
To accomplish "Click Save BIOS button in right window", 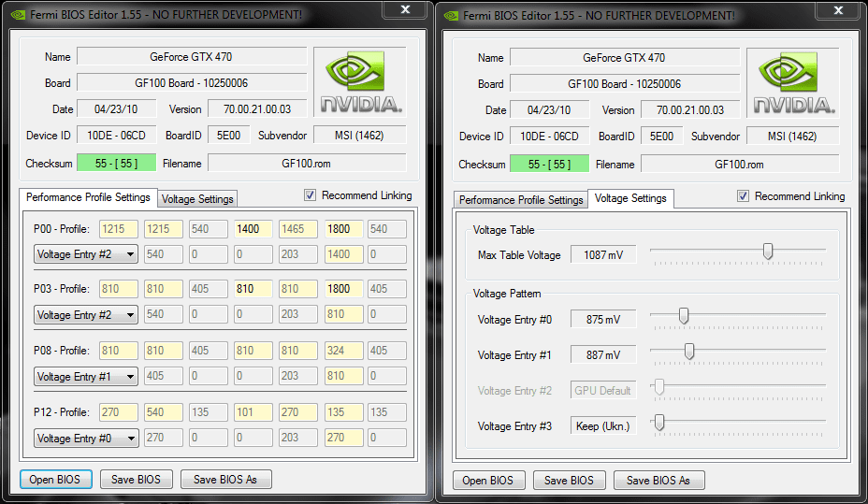I will (x=569, y=481).
